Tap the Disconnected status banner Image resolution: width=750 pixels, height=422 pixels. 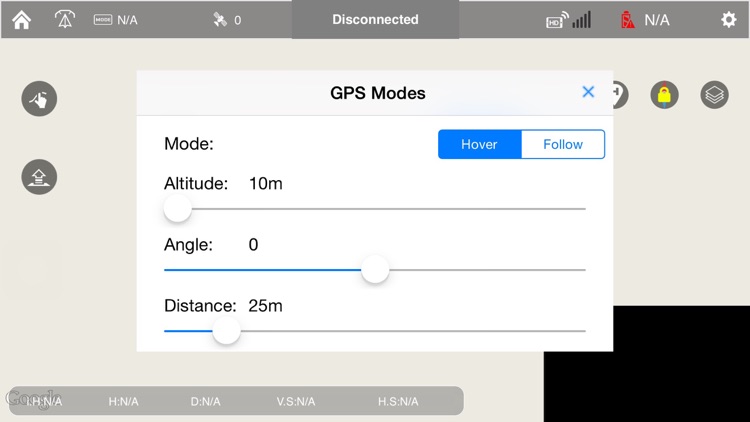tap(375, 20)
